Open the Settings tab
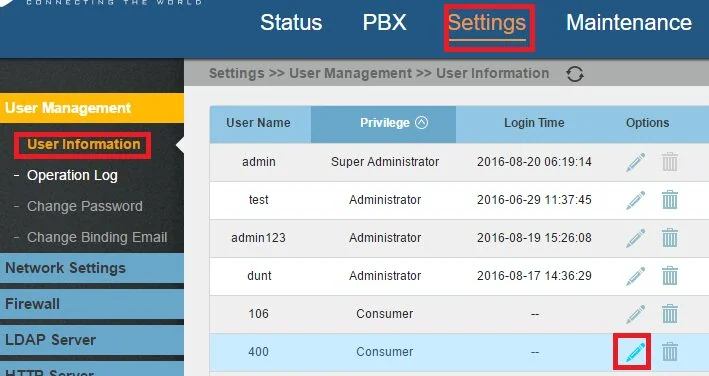This screenshot has height=376, width=709. point(487,23)
